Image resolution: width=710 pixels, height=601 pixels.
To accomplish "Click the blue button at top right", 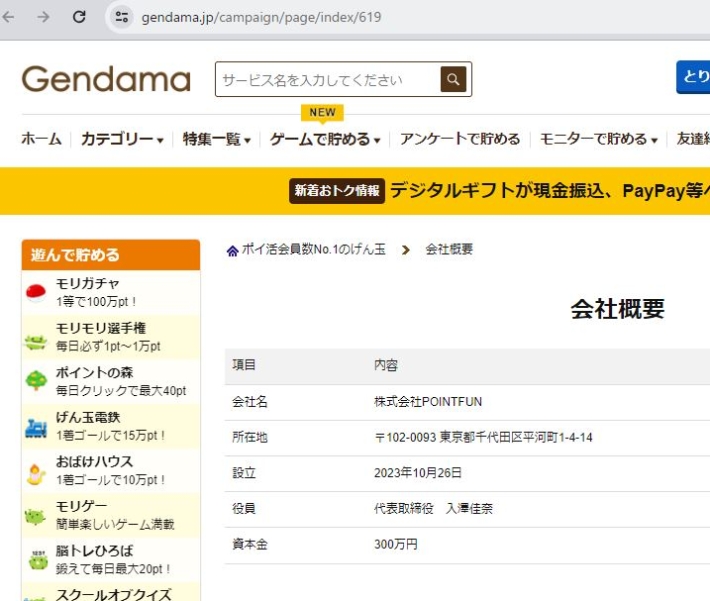I will (x=693, y=77).
